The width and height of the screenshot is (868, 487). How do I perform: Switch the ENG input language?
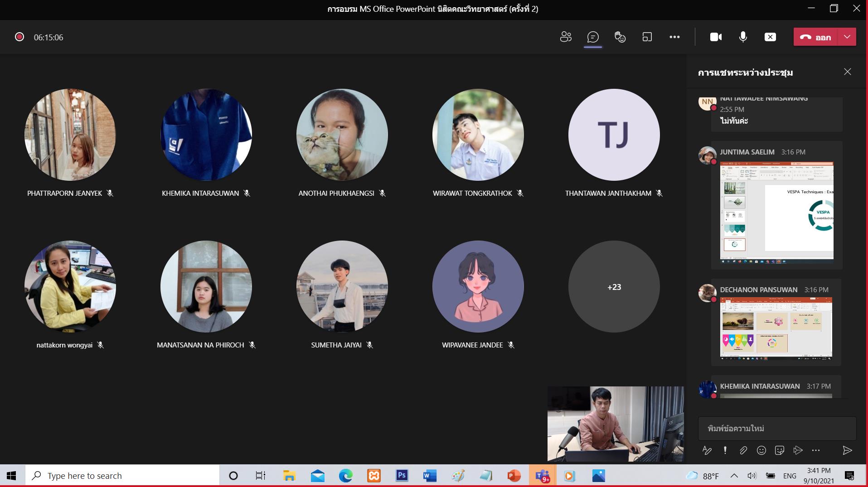(x=790, y=476)
